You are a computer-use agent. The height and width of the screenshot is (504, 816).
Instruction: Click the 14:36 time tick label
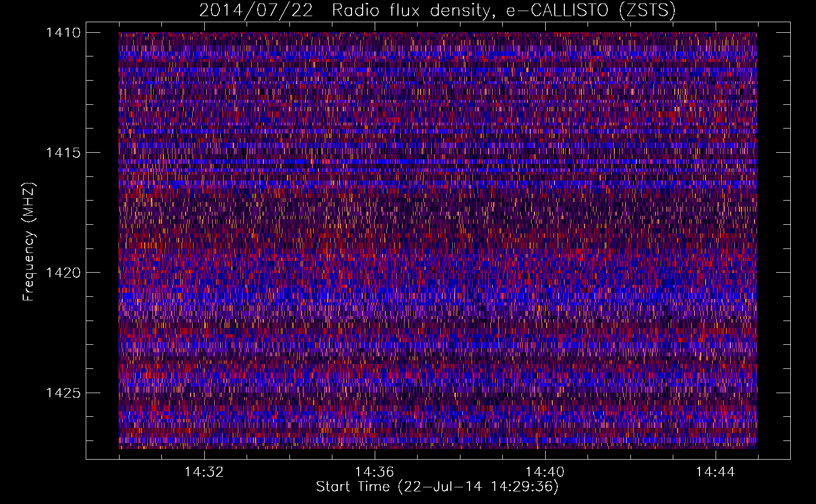click(x=374, y=472)
